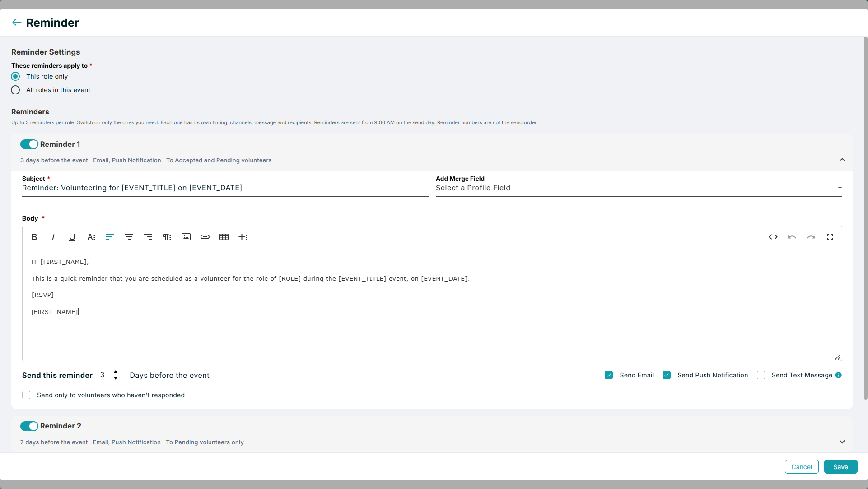This screenshot has height=489, width=868.
Task: Expand editor to fullscreen
Action: [830, 237]
